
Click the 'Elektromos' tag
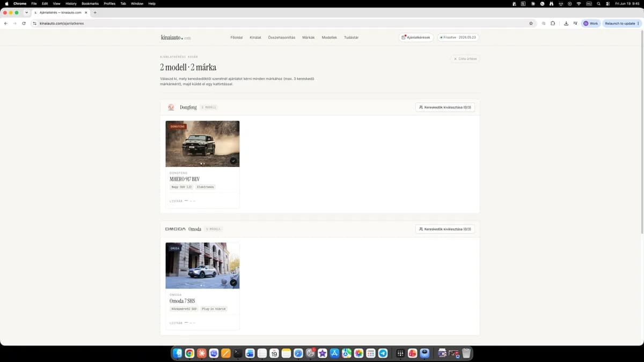tap(206, 187)
